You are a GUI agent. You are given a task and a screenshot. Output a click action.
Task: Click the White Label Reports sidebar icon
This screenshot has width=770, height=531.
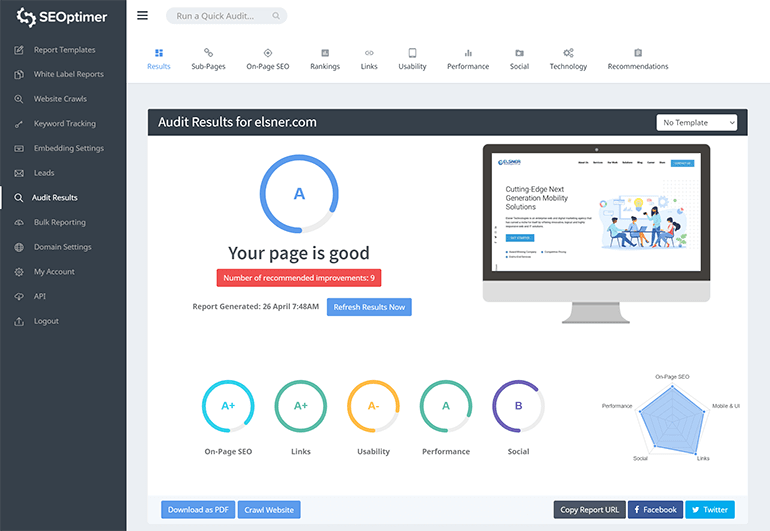coord(19,74)
